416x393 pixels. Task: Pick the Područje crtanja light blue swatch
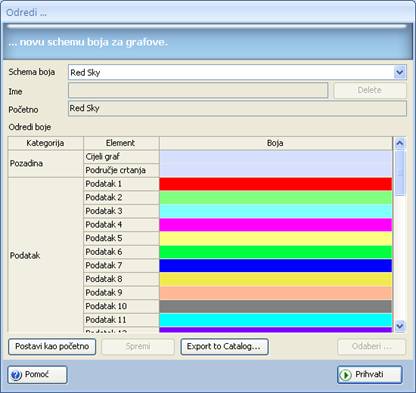pyautogui.click(x=276, y=170)
